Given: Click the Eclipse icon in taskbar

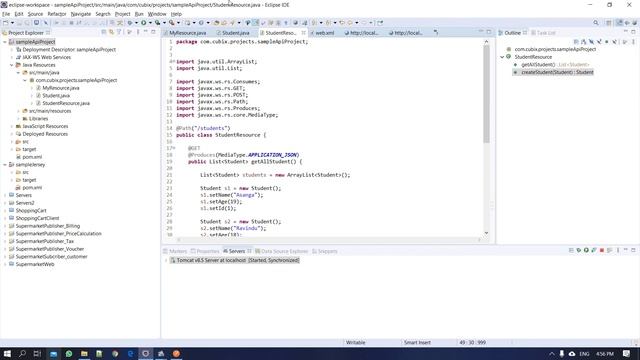Looking at the screenshot, I should [x=145, y=353].
